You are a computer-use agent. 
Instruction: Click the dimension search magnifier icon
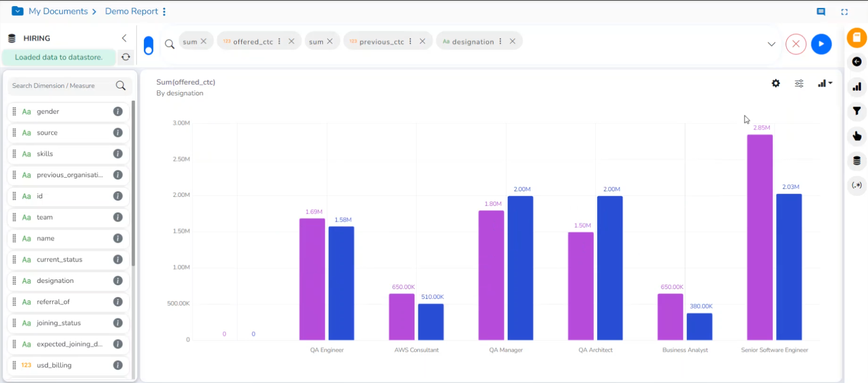(121, 86)
